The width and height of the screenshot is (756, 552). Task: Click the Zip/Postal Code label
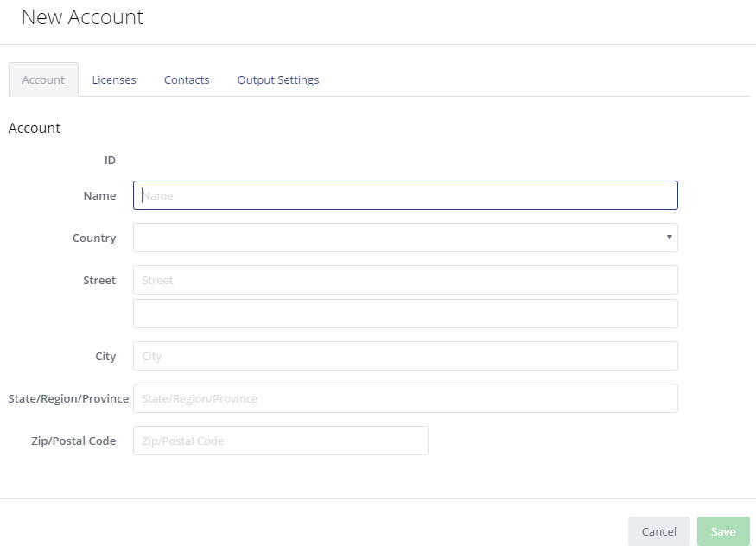click(x=73, y=441)
